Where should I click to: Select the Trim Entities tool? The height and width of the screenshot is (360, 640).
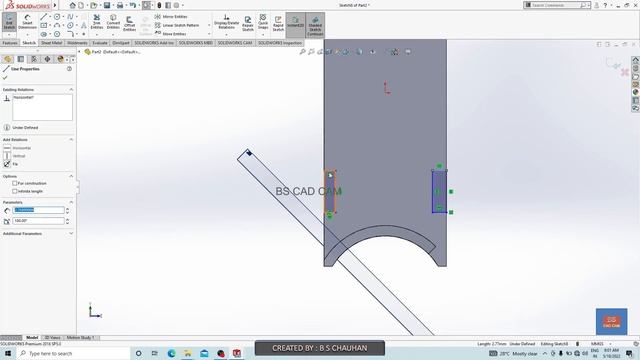[x=97, y=22]
